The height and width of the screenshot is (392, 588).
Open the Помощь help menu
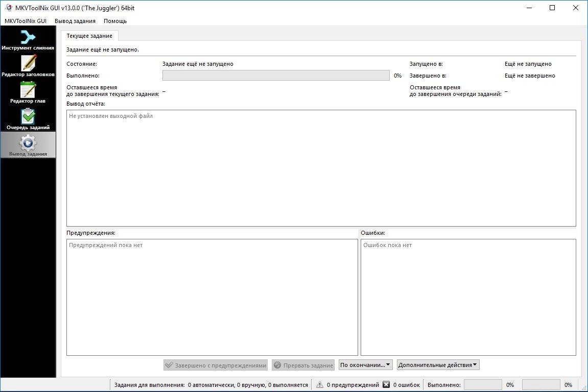click(115, 21)
